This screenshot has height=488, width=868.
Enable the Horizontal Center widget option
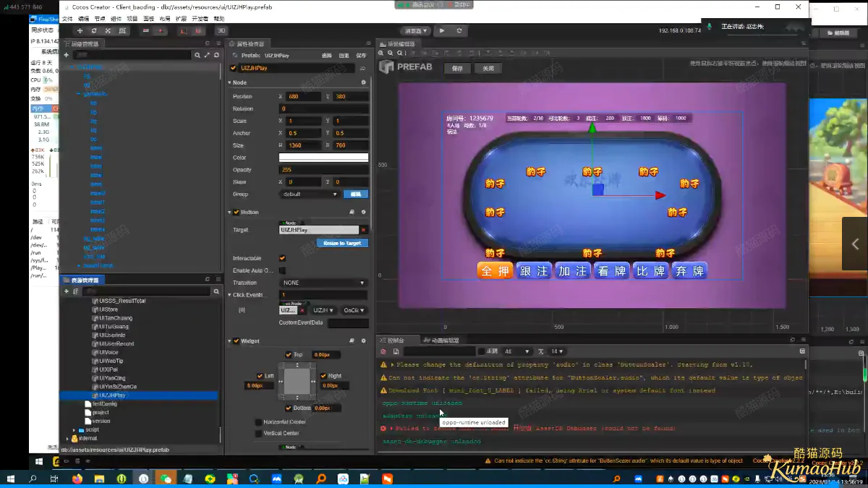258,422
